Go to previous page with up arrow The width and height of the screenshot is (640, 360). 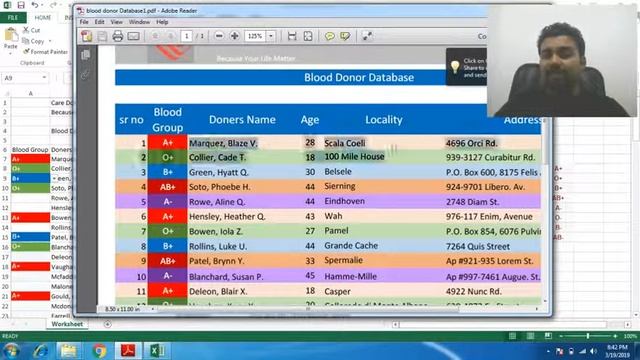point(155,36)
